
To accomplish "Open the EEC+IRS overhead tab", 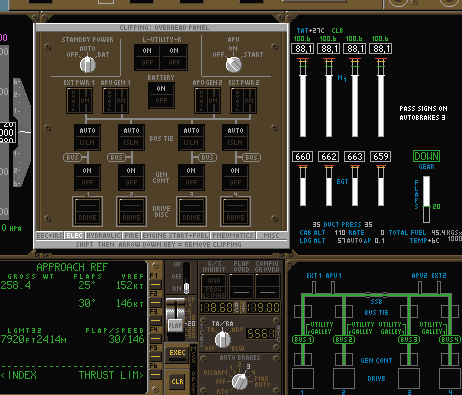I will (x=50, y=236).
